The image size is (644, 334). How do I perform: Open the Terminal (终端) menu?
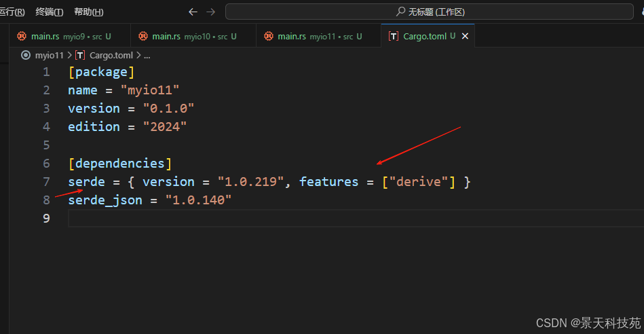tap(50, 12)
